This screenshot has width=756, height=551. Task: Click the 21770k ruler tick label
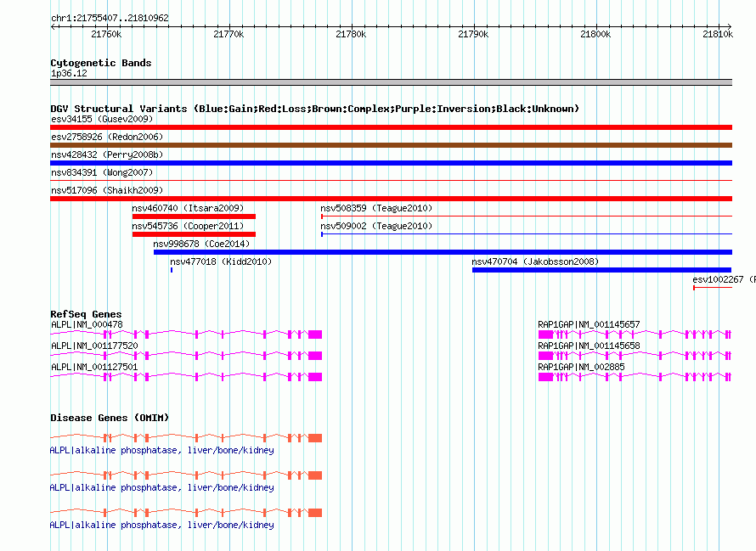[x=228, y=34]
